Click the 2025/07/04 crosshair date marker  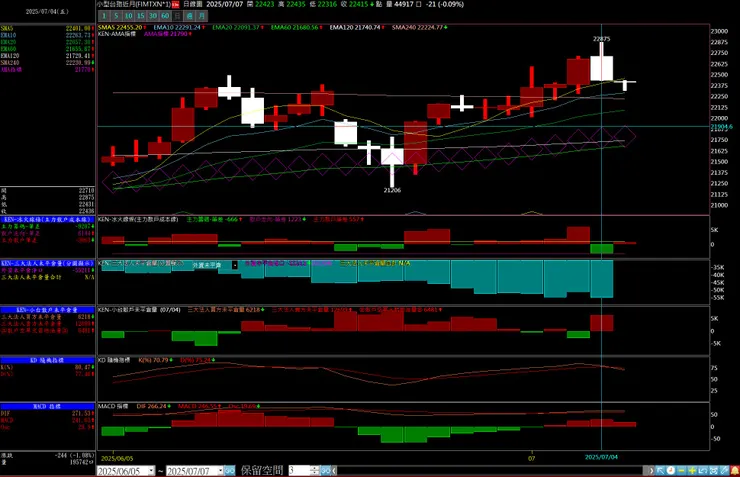(x=601, y=457)
